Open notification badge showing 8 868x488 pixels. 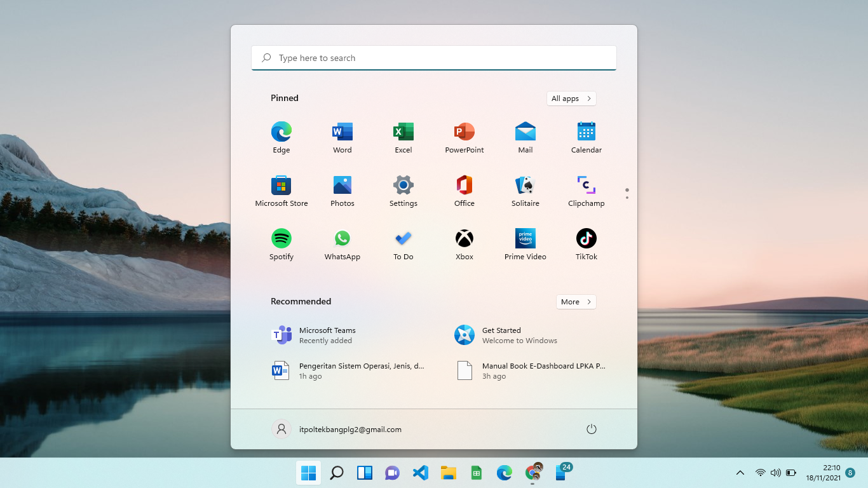850,473
